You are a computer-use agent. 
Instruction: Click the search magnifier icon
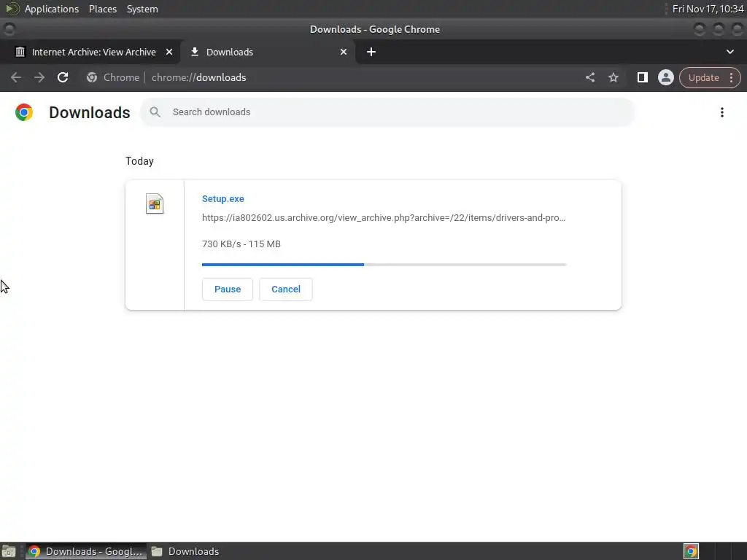(155, 112)
